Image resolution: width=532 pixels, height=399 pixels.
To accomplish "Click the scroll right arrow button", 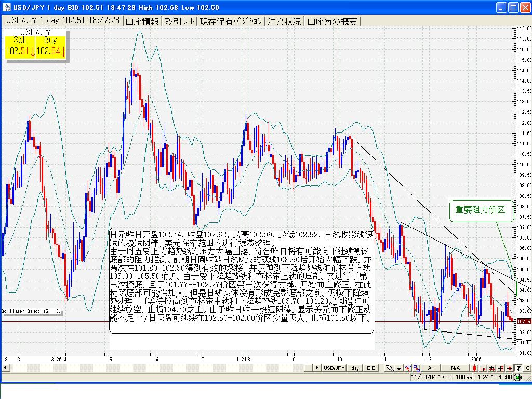I will point(316,367).
